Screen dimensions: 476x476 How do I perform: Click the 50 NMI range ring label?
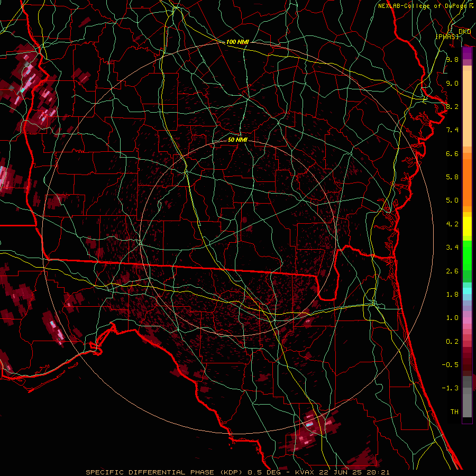tap(237, 140)
